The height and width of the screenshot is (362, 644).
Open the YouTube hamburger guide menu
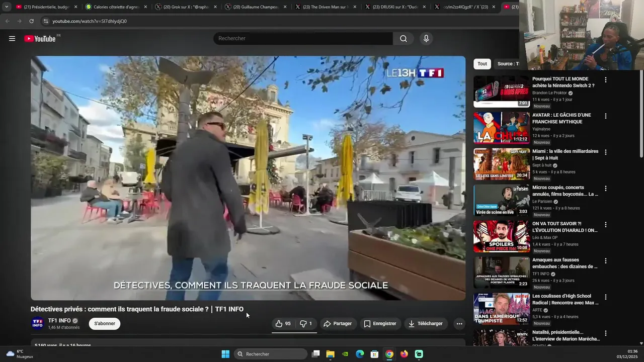pyautogui.click(x=12, y=39)
